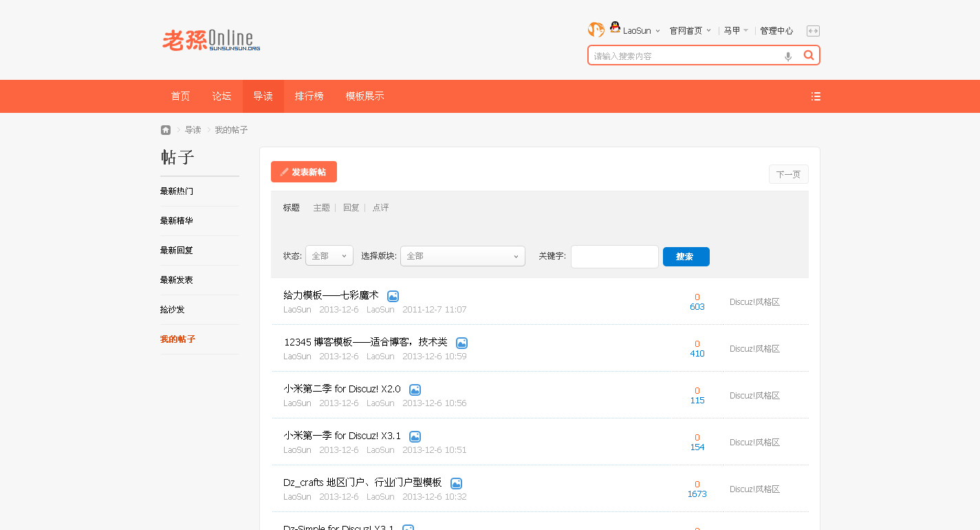Expand the 官网首页 dropdown
The image size is (980, 530).
click(x=690, y=31)
